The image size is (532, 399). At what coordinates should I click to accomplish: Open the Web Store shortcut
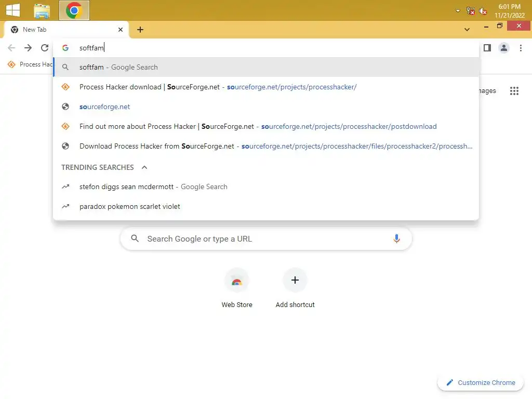tap(237, 288)
